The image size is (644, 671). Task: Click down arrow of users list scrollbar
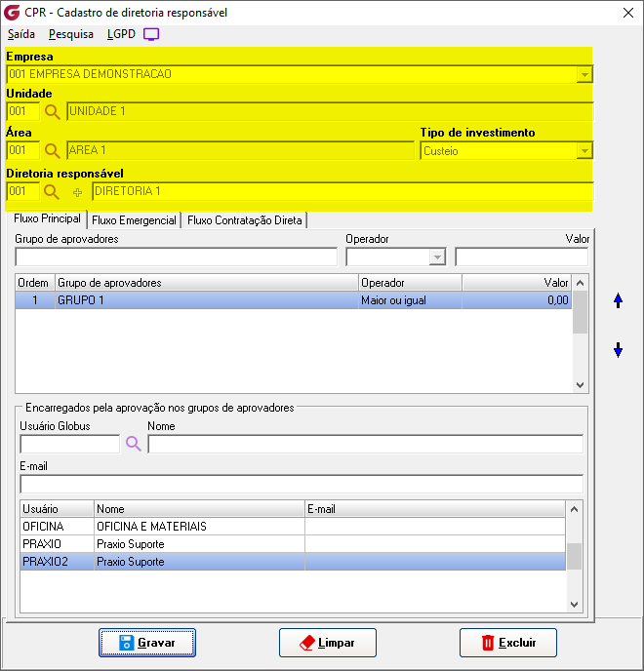click(574, 605)
